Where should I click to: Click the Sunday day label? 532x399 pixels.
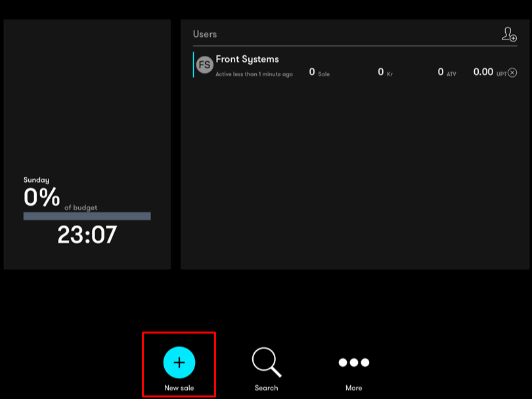tap(36, 180)
